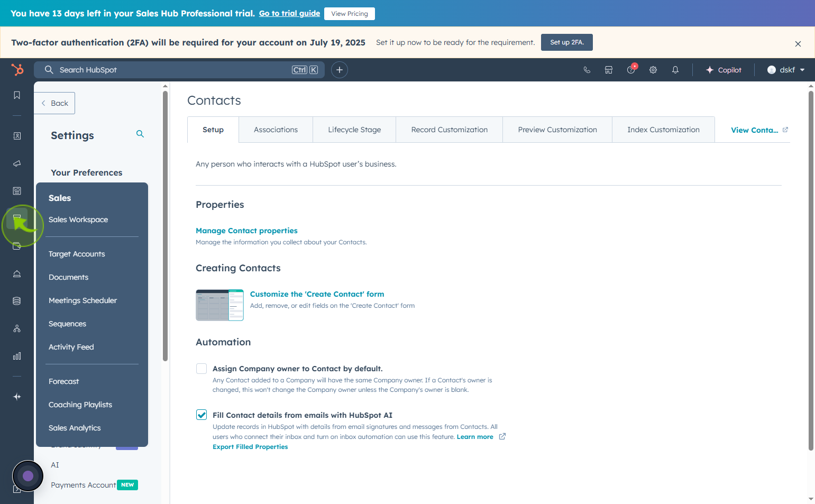Switch to the Associations tab
Image resolution: width=815 pixels, height=504 pixels.
(x=276, y=130)
